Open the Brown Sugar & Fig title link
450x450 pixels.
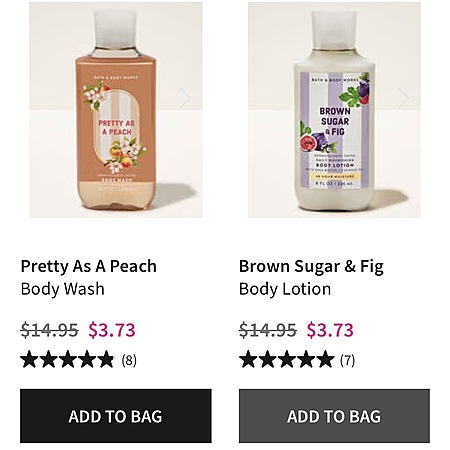(311, 267)
